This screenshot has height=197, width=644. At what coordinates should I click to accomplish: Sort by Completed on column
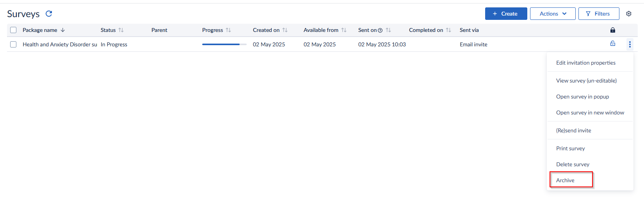coord(448,30)
